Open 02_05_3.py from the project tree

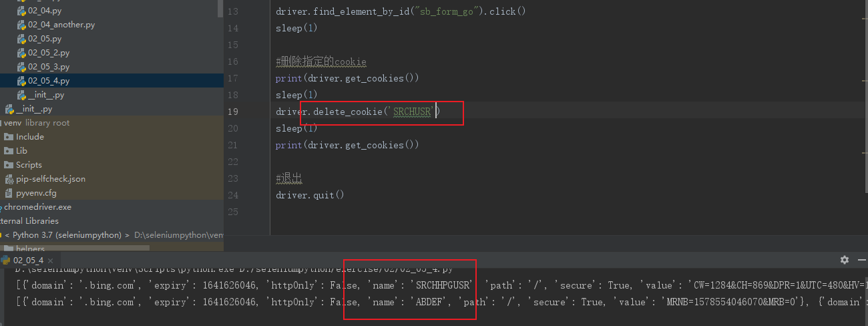43,67
